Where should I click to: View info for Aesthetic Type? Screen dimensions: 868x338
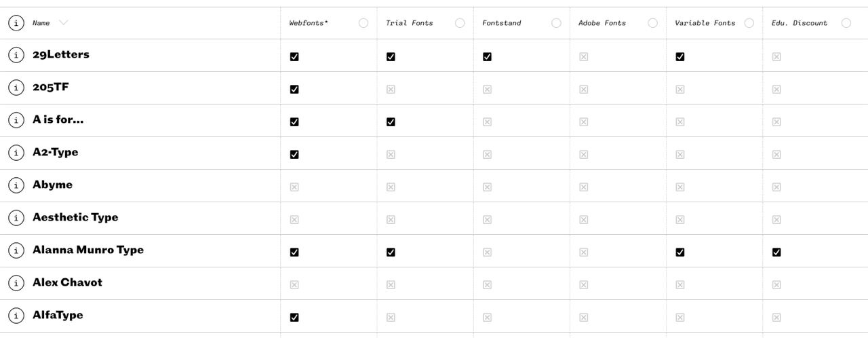tap(16, 218)
